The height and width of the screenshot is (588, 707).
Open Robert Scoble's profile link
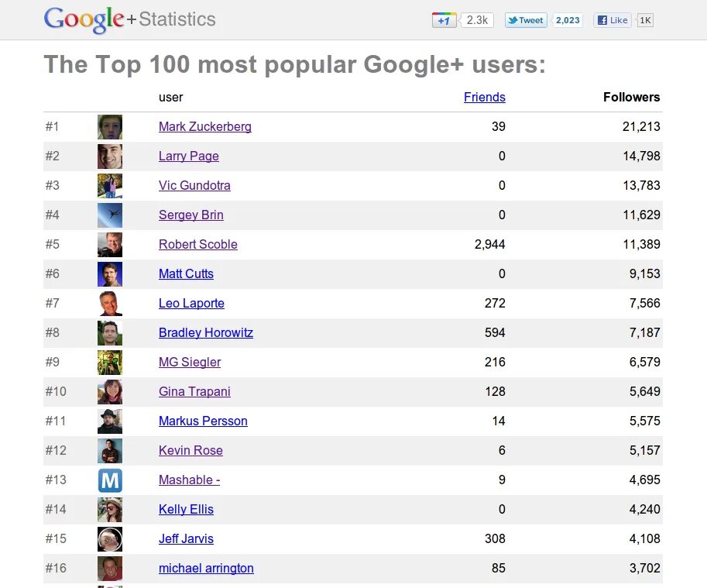[198, 244]
